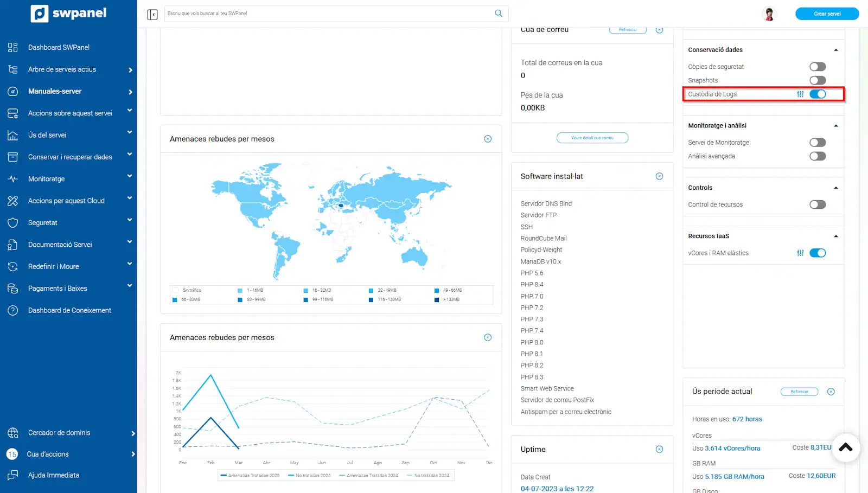Click the Dashboard SWPanel sidebar icon
Image resolution: width=868 pixels, height=493 pixels.
point(13,47)
